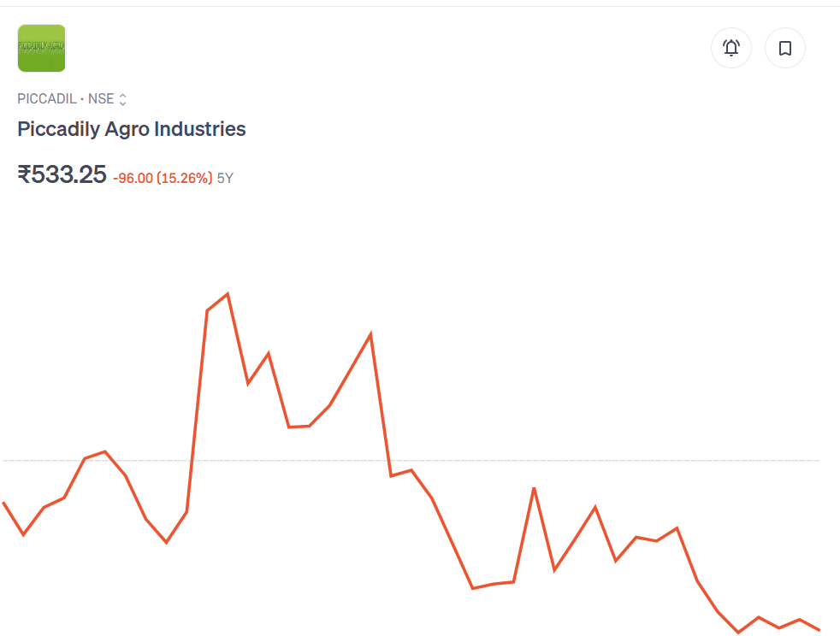Click the red -96.00 (15.26%) change text

[x=163, y=179]
